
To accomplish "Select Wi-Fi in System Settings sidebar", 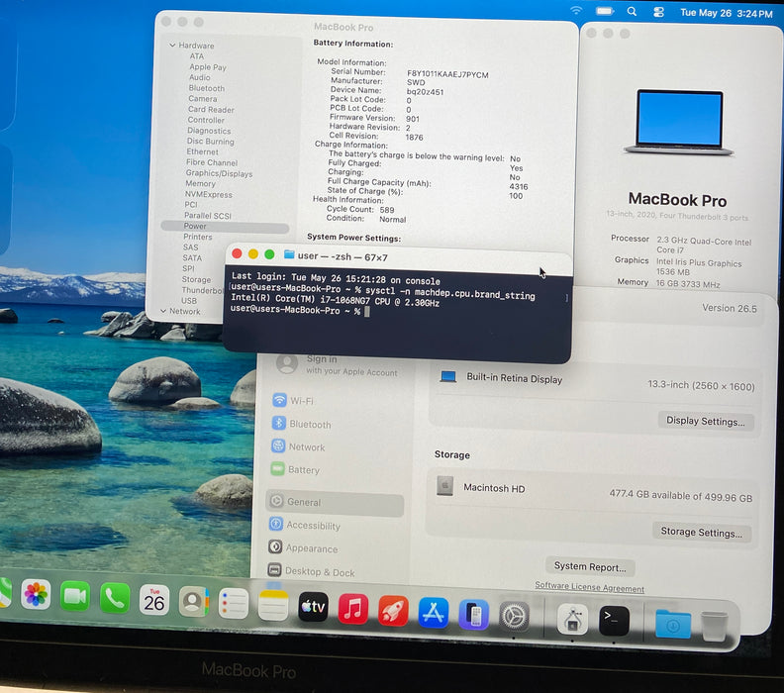I will coord(336,401).
